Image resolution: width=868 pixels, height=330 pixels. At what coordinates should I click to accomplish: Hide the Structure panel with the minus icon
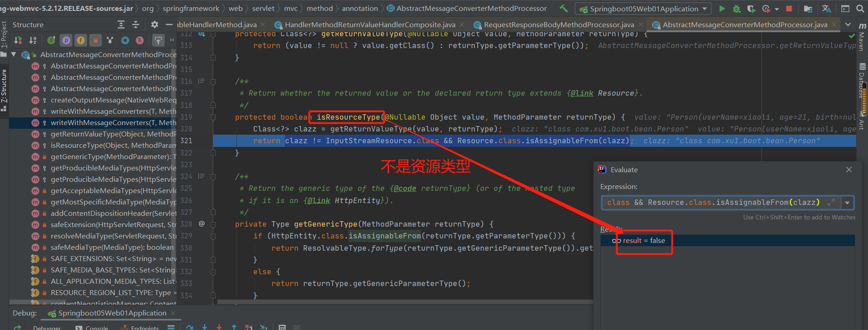pyautogui.click(x=169, y=24)
